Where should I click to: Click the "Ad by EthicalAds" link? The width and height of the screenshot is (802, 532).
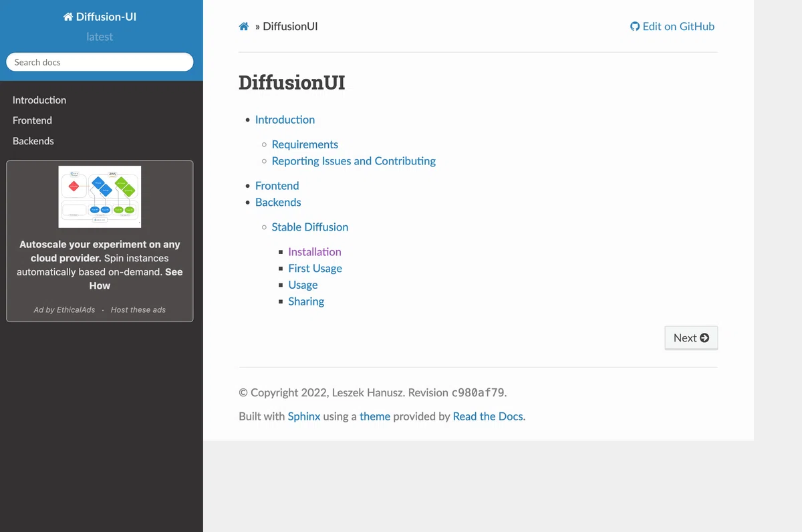[64, 309]
